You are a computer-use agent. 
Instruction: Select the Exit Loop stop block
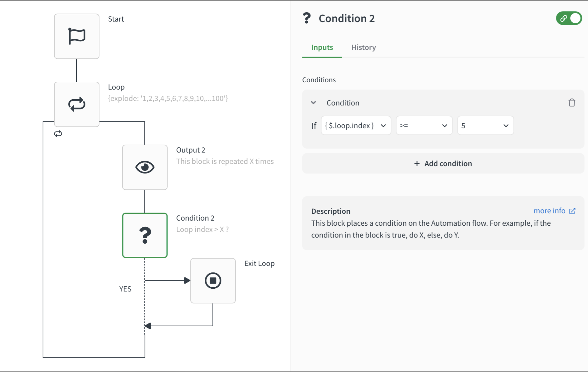213,281
